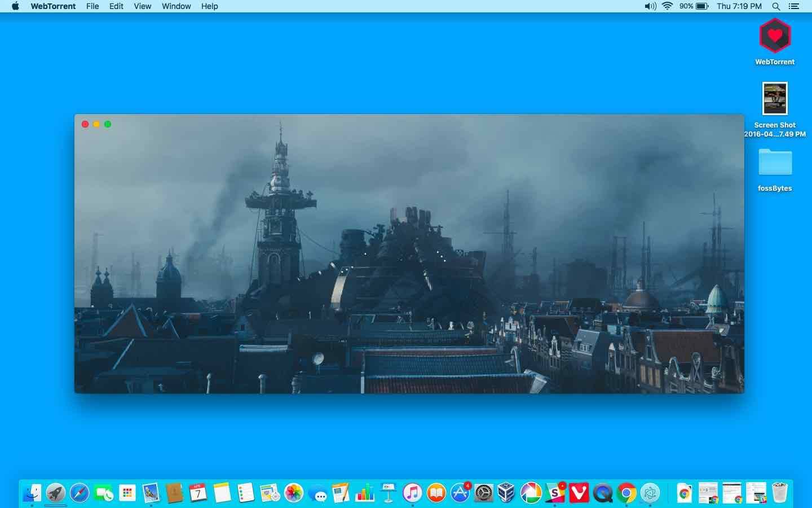The width and height of the screenshot is (812, 508).
Task: Click the Wi-Fi status icon
Action: point(668,6)
